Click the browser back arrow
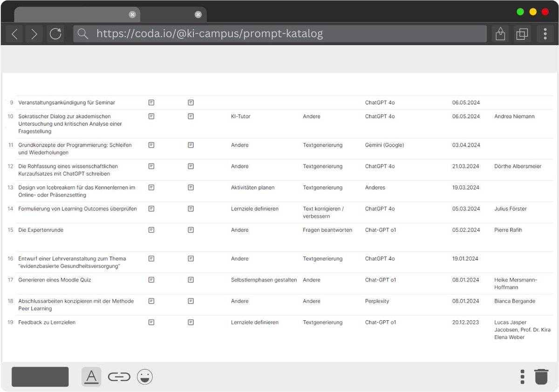Screen dimensions: 559x392 [15, 34]
